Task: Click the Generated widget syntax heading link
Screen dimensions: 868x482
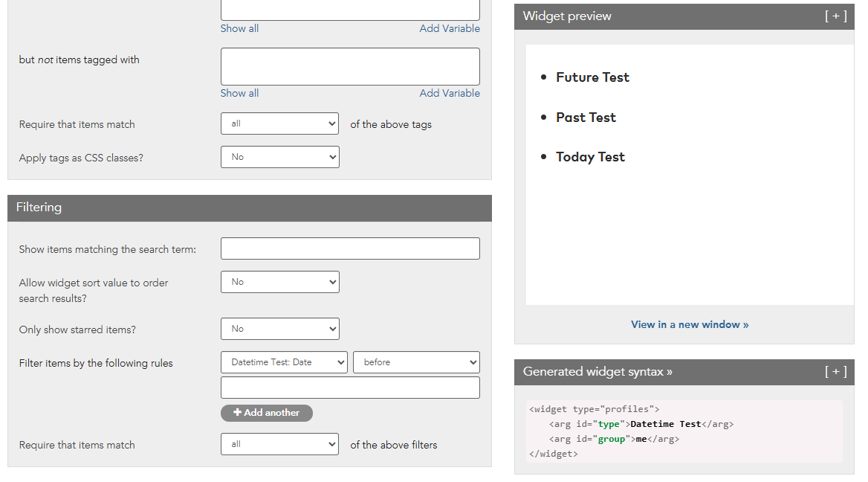Action: [597, 372]
